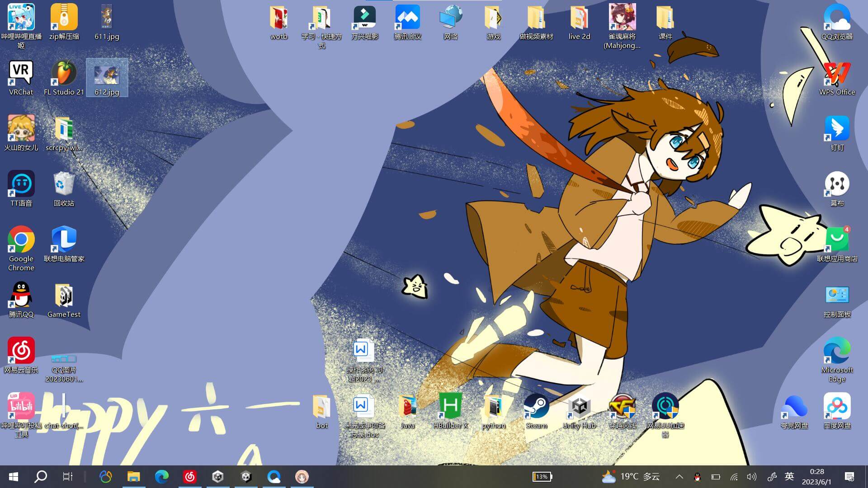Launch TT语音 from the desktop

click(x=21, y=189)
